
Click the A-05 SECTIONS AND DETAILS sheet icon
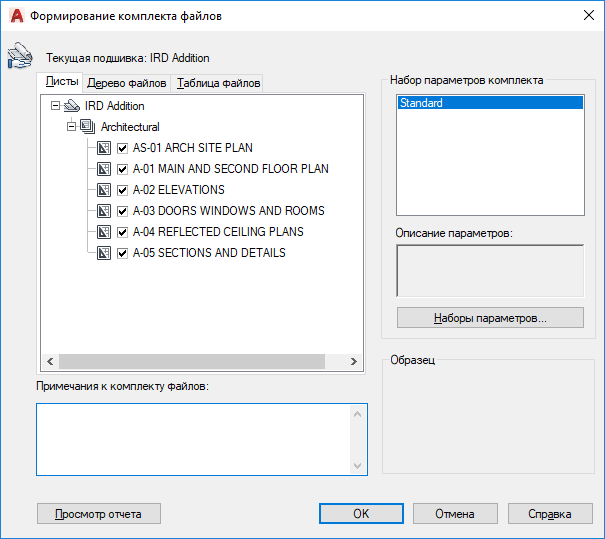point(104,253)
